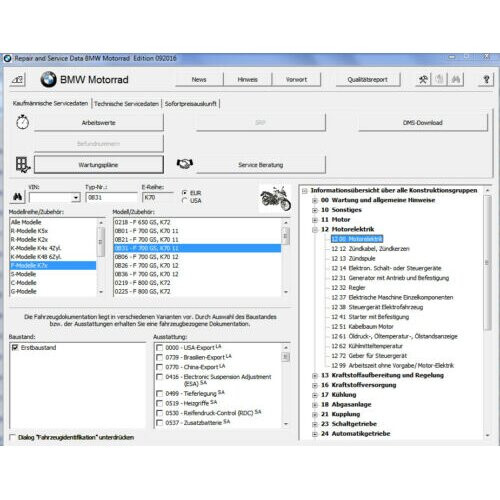Toggle the Erstbaustand checkbox

(15, 348)
